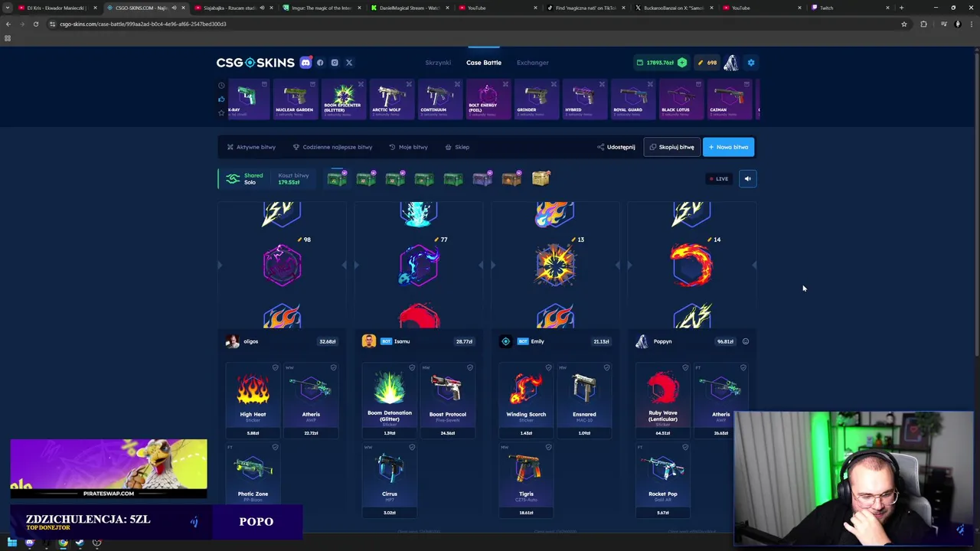Open the Windows Start menu
This screenshot has width=980, height=551.
pyautogui.click(x=12, y=543)
